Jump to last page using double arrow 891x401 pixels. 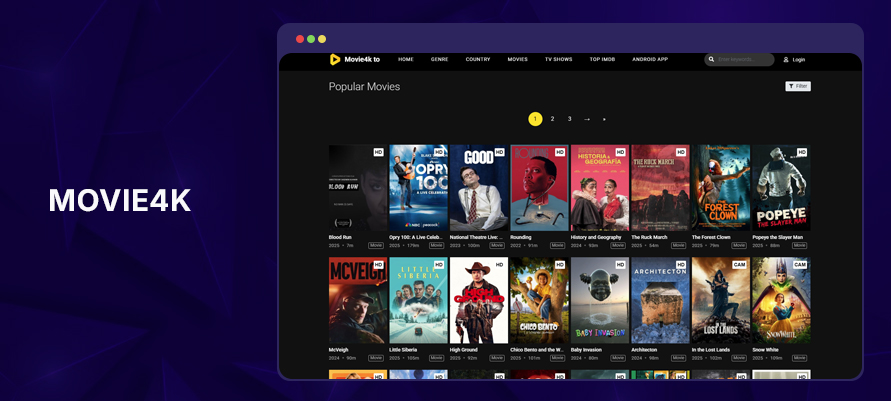point(604,119)
